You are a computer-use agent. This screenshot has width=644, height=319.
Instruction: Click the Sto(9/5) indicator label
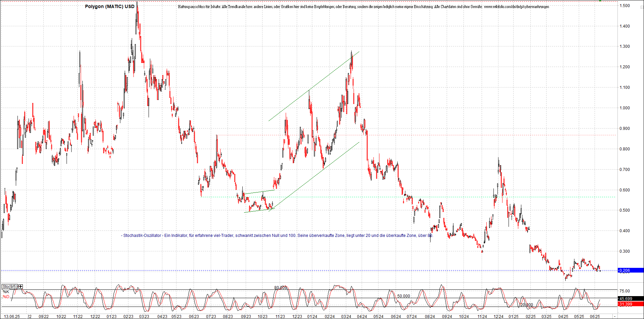click(x=10, y=286)
